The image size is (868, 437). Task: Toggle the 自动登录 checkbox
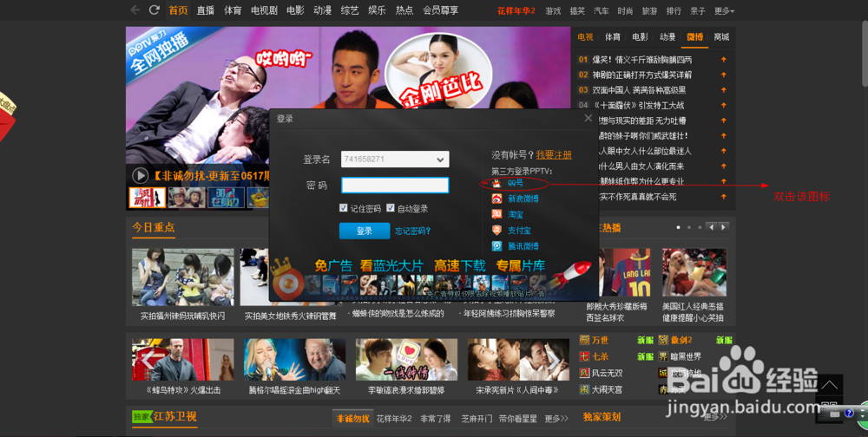pyautogui.click(x=391, y=208)
